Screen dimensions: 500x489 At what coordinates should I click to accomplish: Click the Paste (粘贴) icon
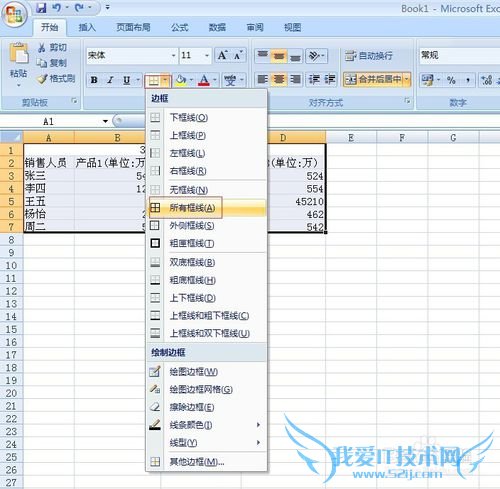pyautogui.click(x=18, y=54)
